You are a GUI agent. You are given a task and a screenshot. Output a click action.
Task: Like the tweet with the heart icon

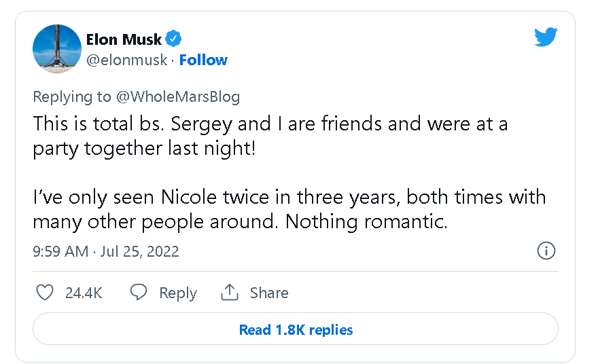[x=44, y=293]
